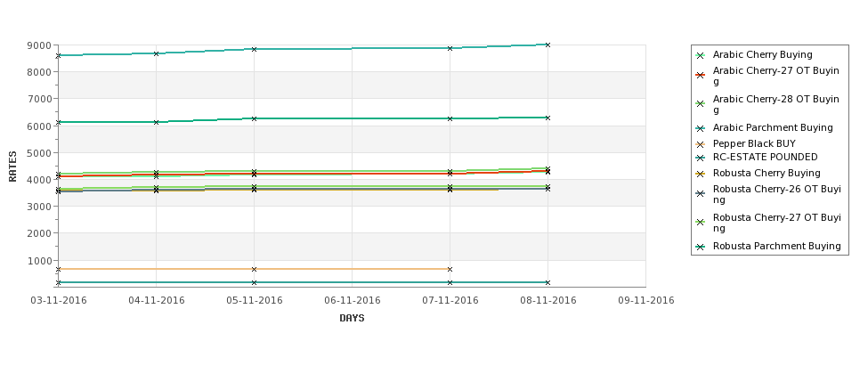Click the DAYS horizontal axis title
Viewport: 868px width, 382px height.
(x=352, y=318)
